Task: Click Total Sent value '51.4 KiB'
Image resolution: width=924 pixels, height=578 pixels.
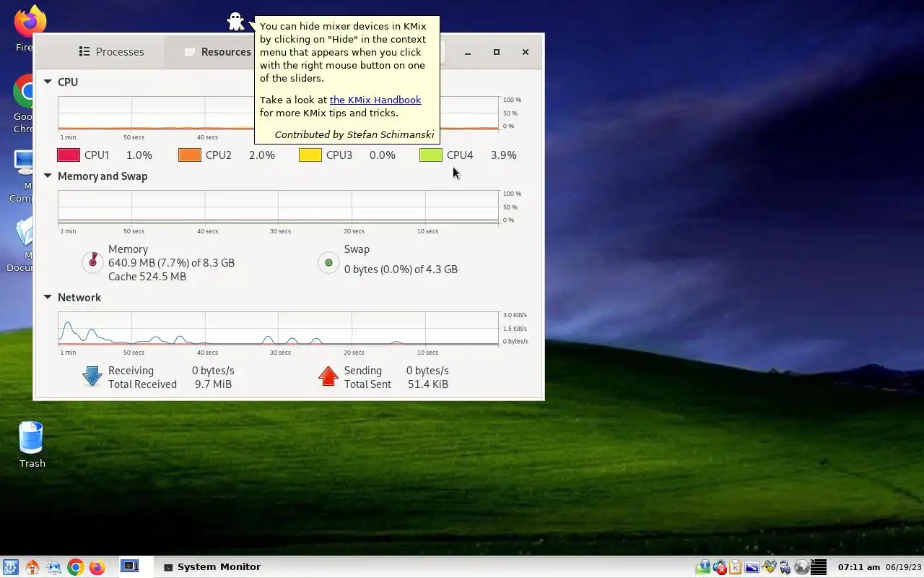Action: tap(428, 384)
